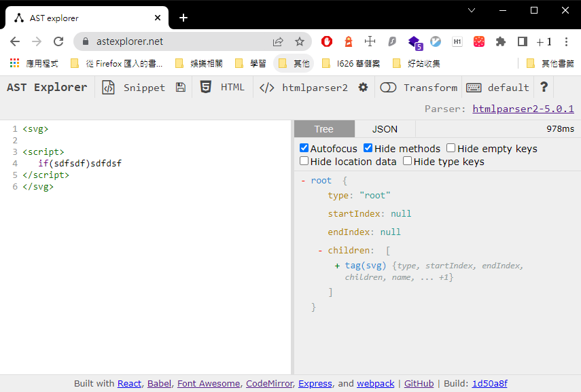Open the tab search chevron
The height and width of the screenshot is (392, 581).
(472, 10)
